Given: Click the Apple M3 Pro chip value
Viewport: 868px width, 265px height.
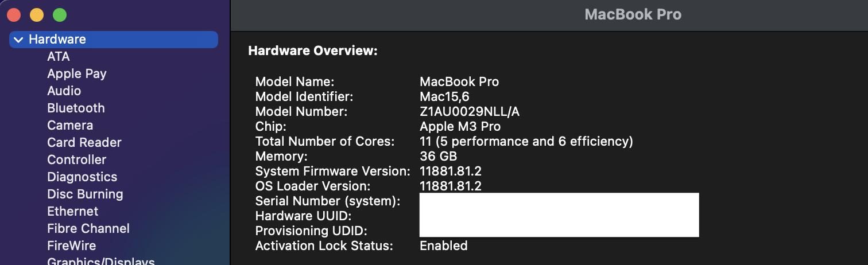Looking at the screenshot, I should (x=460, y=126).
